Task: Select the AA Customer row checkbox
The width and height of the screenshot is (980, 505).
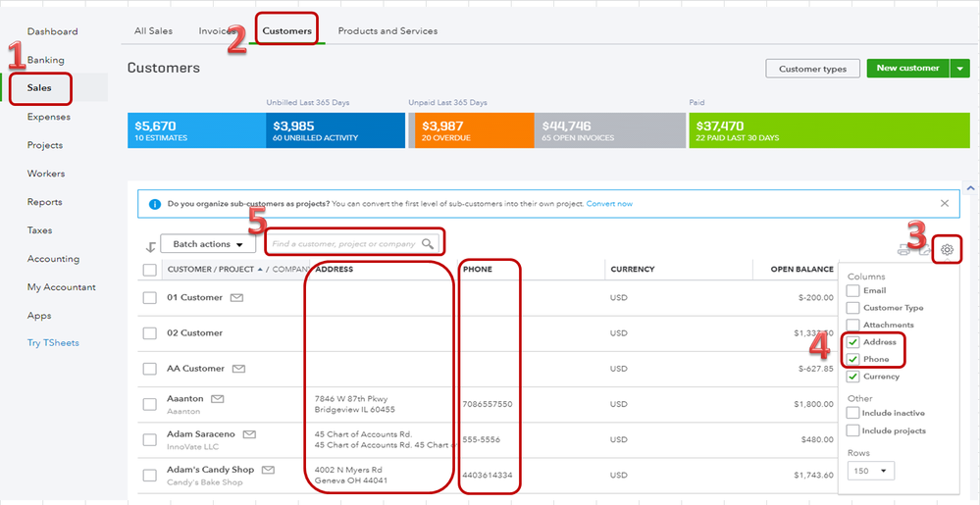Action: point(149,369)
